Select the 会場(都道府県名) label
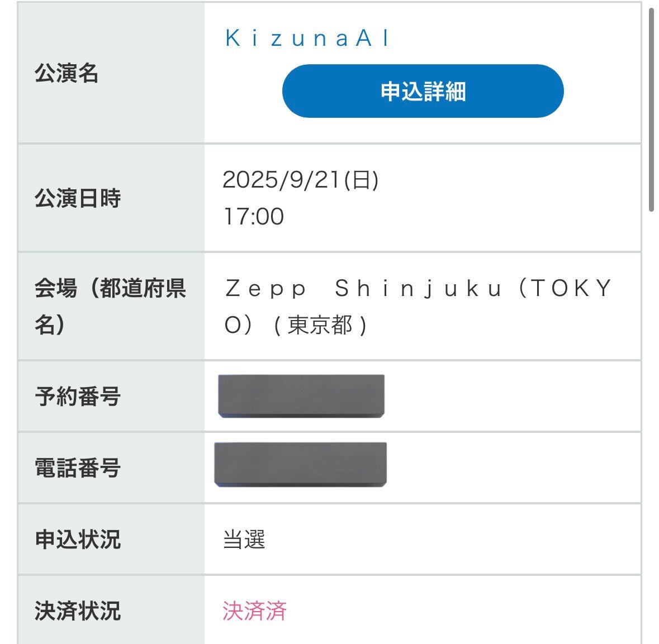The height and width of the screenshot is (644, 659). click(x=110, y=306)
